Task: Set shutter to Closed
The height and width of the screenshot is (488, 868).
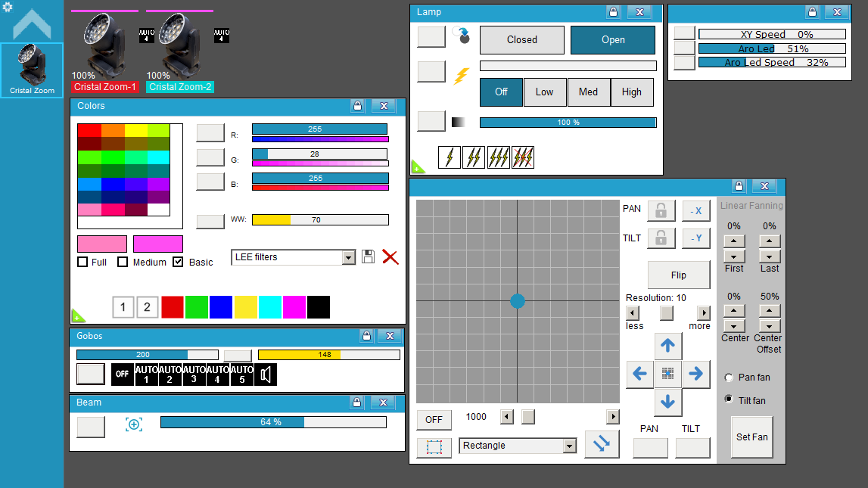Action: point(522,40)
